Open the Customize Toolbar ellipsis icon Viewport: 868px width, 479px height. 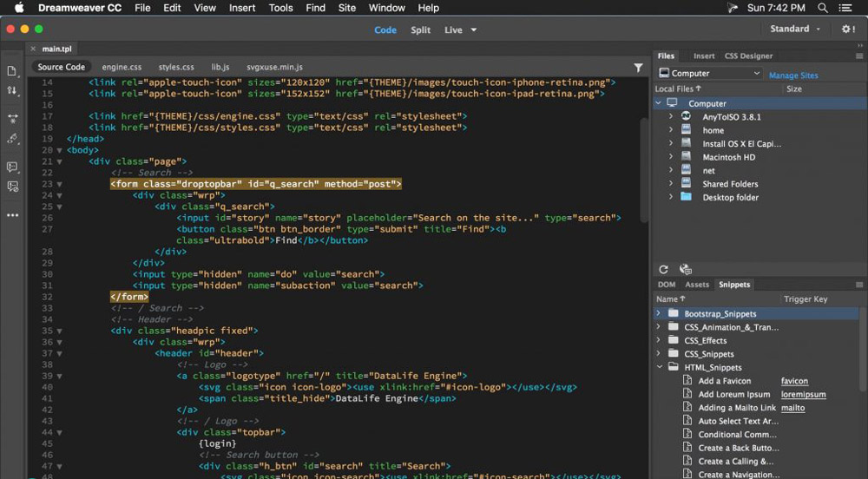pyautogui.click(x=12, y=215)
